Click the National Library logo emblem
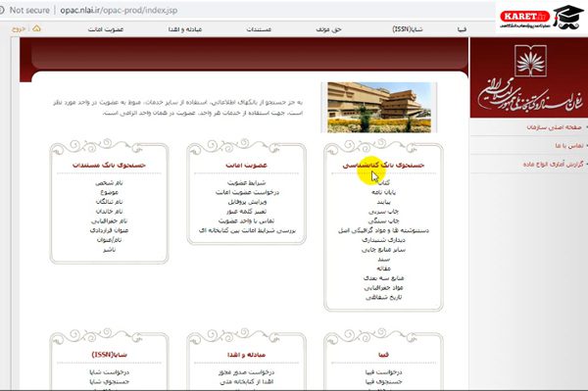 [x=530, y=61]
